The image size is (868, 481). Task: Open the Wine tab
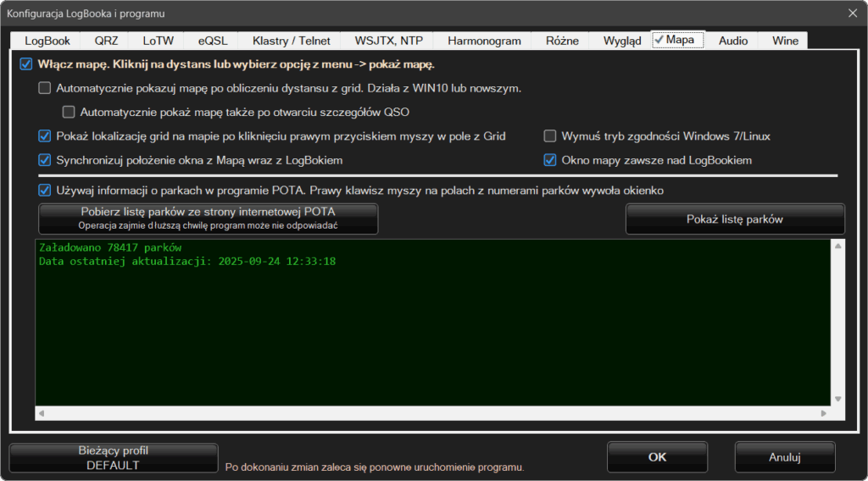pos(785,41)
